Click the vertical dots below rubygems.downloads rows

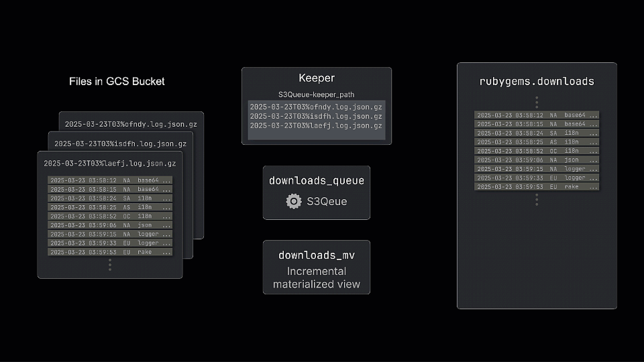[x=537, y=200]
